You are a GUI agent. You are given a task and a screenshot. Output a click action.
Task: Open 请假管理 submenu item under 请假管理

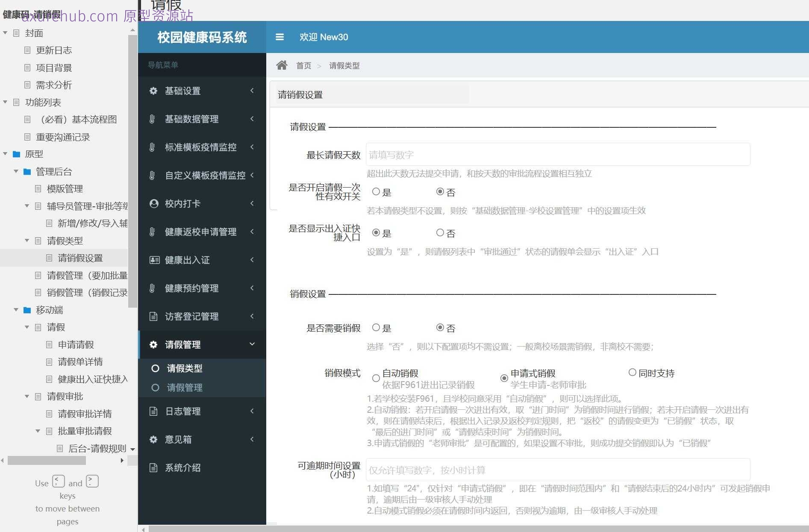click(185, 388)
